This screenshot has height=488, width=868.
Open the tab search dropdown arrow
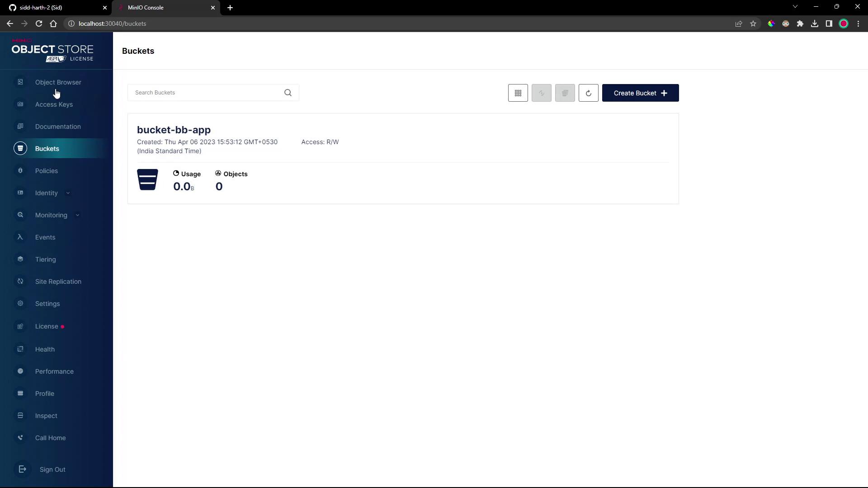coord(795,7)
